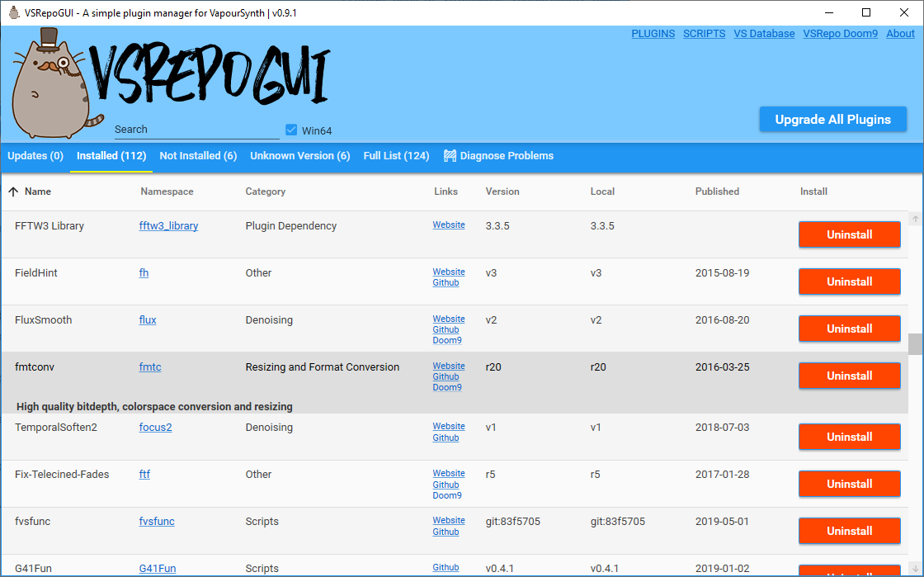The image size is (924, 577).
Task: Open the About link
Action: 900,34
